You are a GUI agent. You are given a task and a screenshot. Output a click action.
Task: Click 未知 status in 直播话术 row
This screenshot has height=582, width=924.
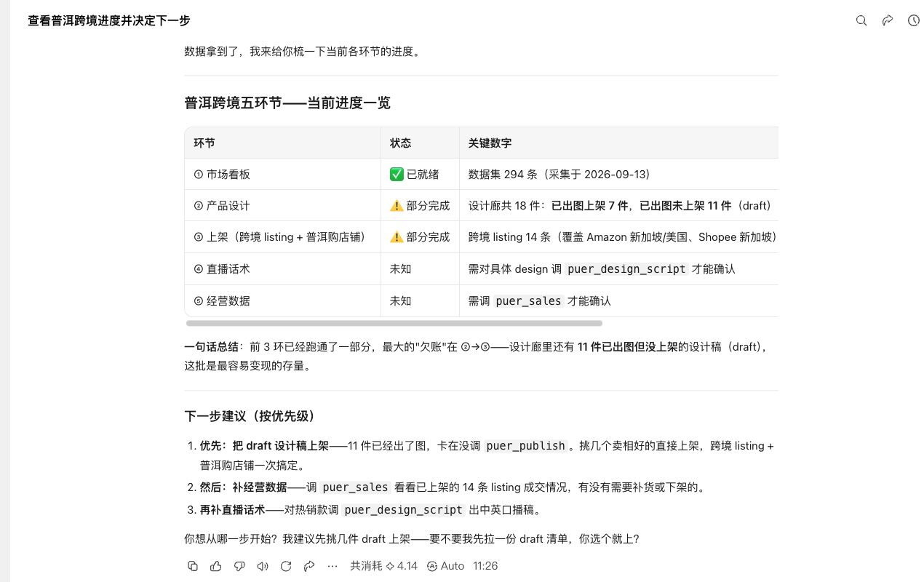tap(420, 269)
